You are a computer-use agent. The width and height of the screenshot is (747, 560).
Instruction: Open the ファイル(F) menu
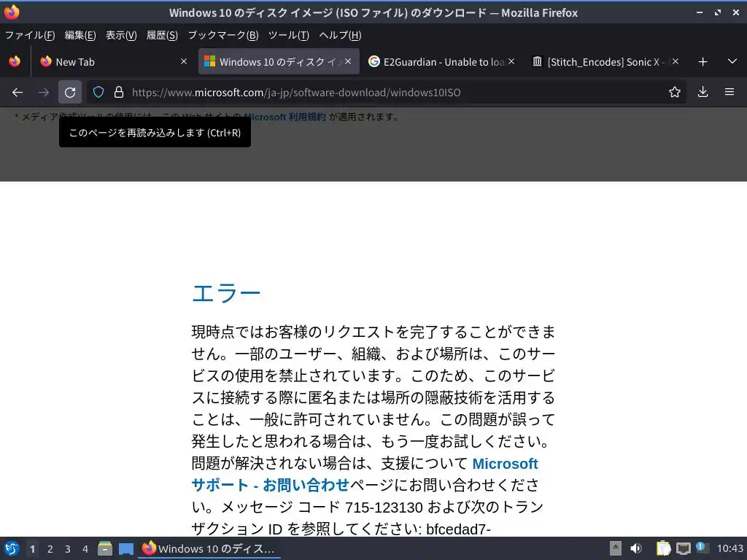point(30,35)
